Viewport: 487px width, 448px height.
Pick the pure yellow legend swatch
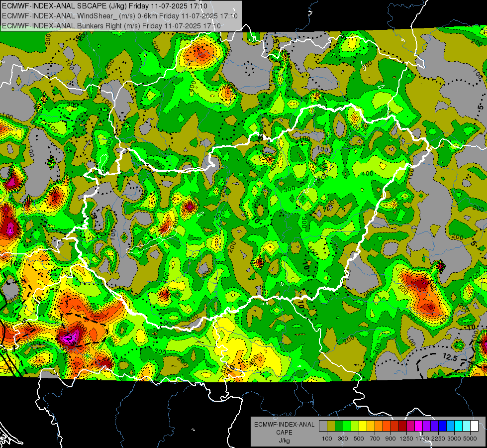pos(363,426)
